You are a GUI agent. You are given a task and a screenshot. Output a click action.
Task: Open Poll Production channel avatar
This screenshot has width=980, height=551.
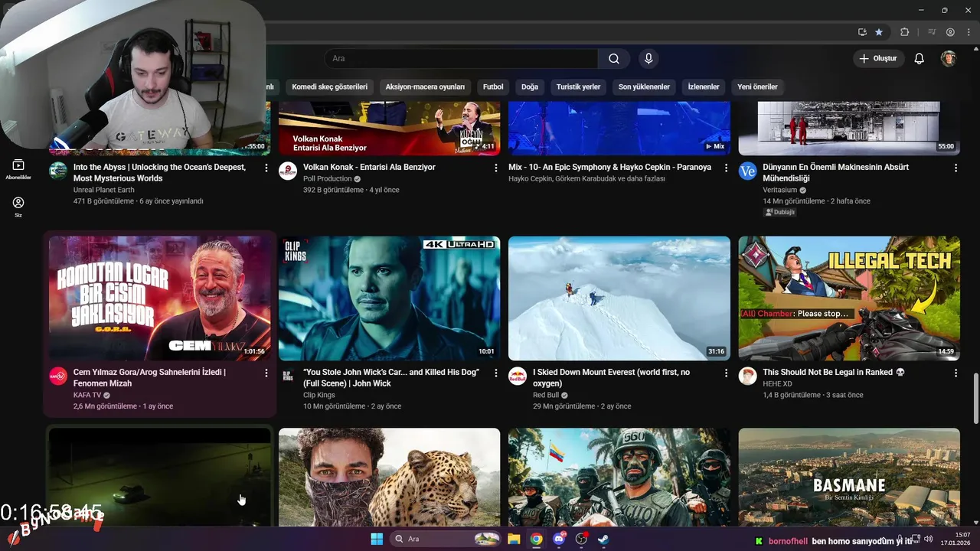click(288, 171)
